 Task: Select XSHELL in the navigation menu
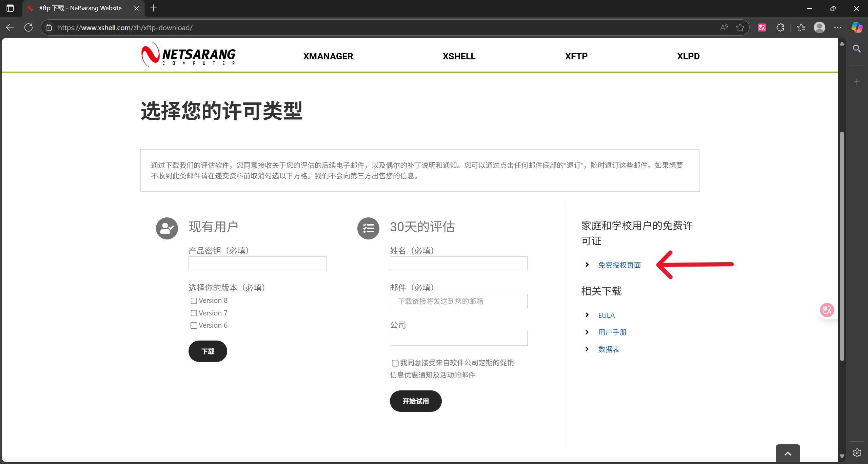pos(458,56)
